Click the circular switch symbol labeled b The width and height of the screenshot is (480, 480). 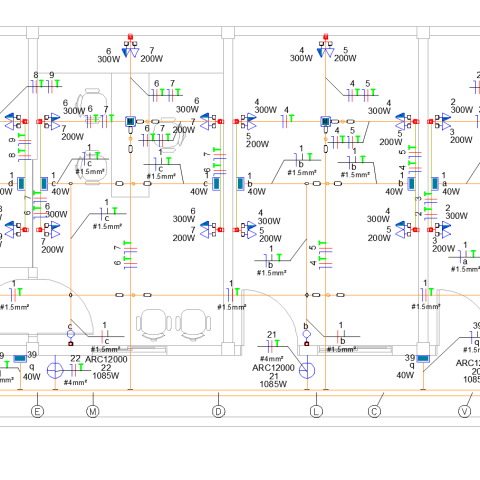307,334
